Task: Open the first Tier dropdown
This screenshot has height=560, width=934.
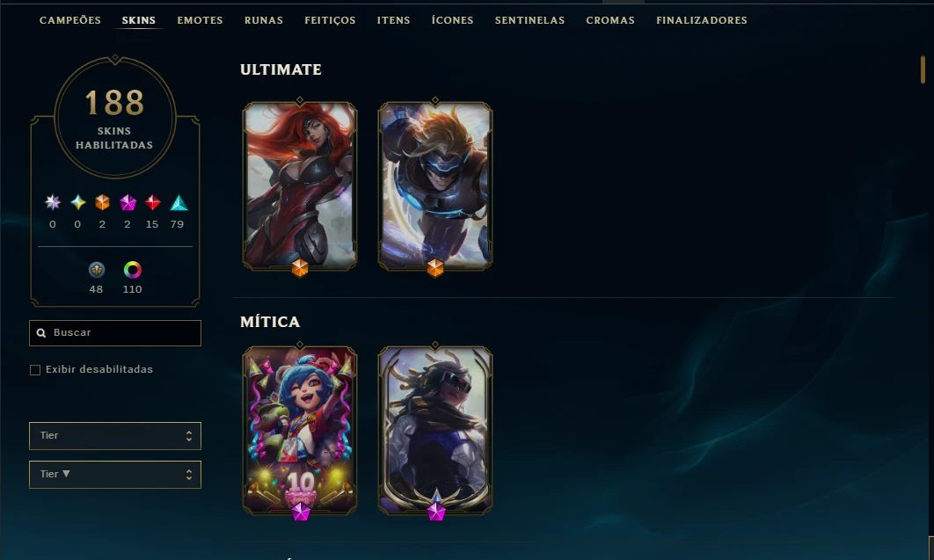Action: (x=115, y=436)
